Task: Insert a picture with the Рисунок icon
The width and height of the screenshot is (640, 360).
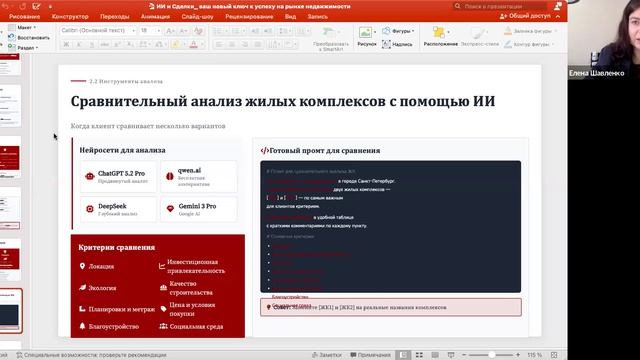Action: pyautogui.click(x=365, y=33)
